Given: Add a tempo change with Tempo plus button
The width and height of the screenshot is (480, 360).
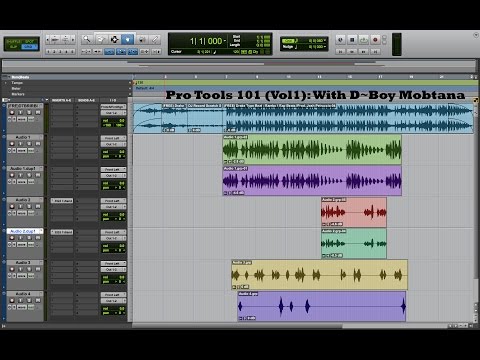Looking at the screenshot, I should 130,83.
